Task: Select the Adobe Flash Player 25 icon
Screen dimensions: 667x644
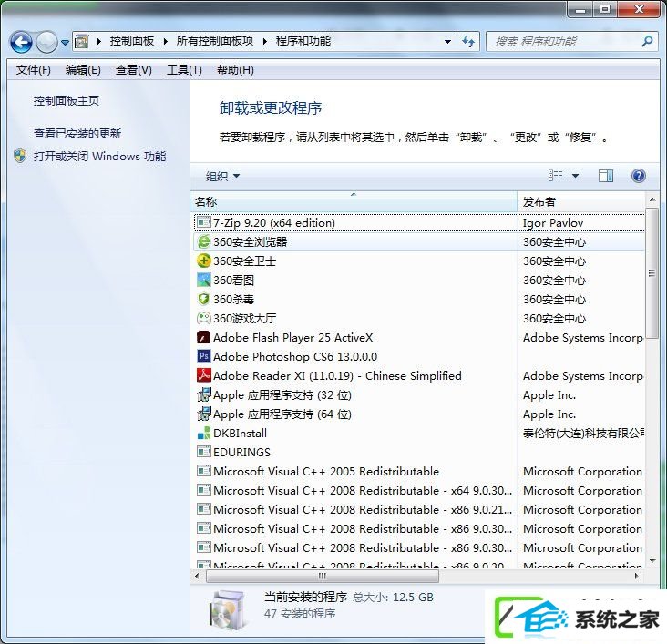Action: 204,337
